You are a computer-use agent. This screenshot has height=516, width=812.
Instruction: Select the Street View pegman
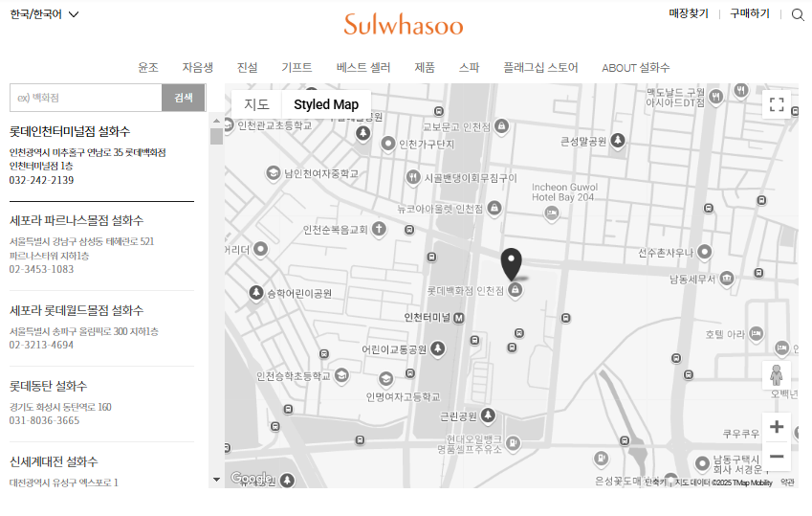click(x=777, y=374)
